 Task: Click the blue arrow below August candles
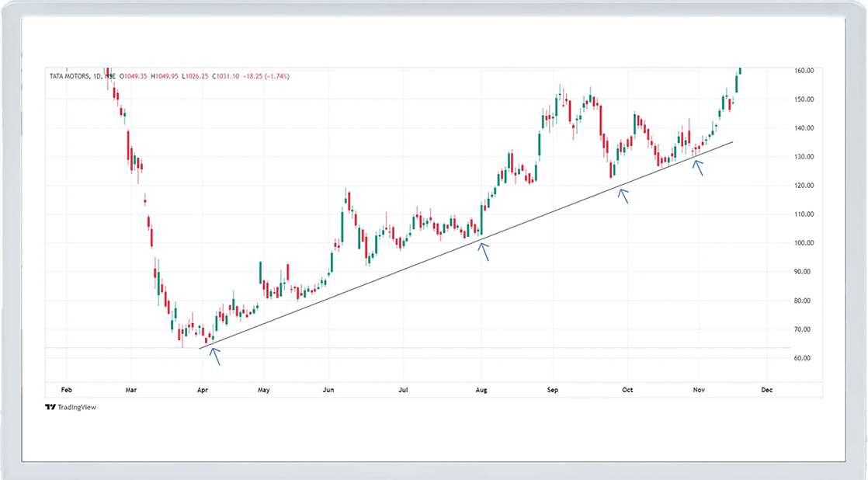(484, 251)
